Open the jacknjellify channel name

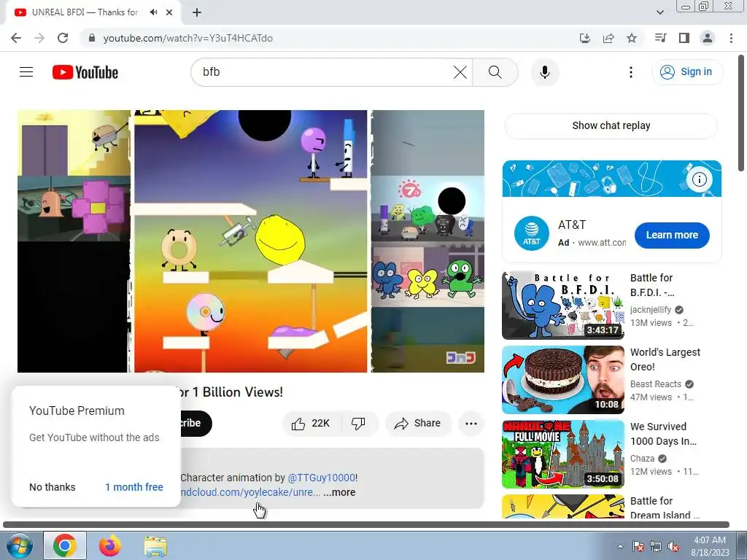coord(651,309)
